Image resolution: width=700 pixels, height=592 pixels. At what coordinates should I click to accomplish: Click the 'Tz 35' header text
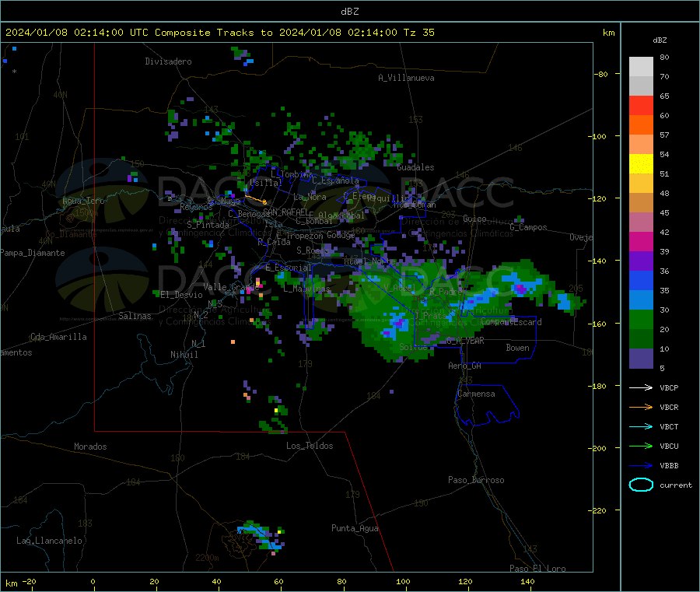click(418, 33)
